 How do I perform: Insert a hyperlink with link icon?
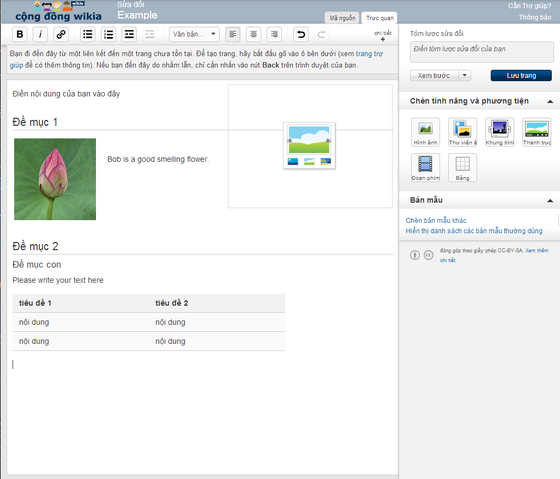tap(61, 34)
